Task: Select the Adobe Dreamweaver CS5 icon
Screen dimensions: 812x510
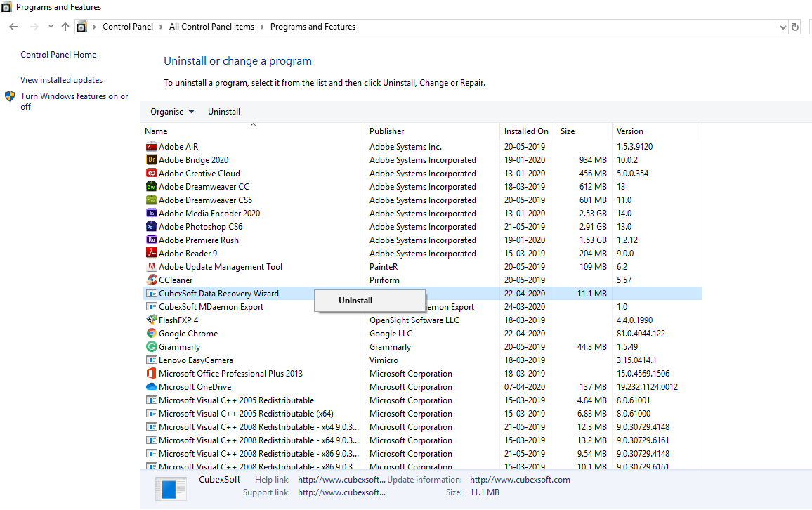Action: pyautogui.click(x=151, y=200)
